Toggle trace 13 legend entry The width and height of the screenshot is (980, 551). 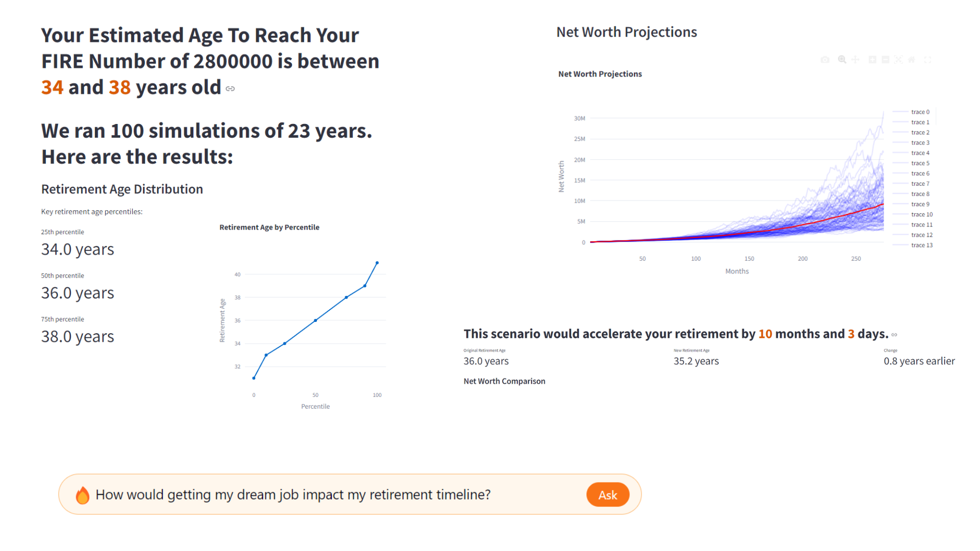921,245
